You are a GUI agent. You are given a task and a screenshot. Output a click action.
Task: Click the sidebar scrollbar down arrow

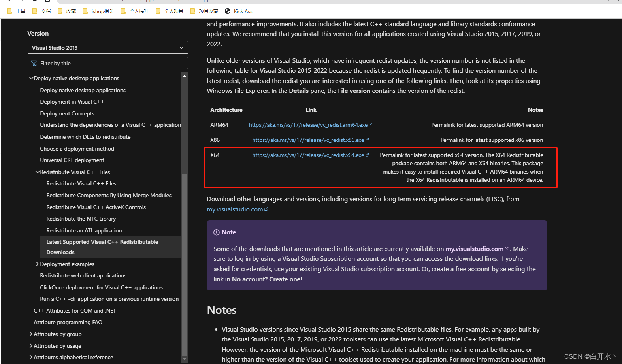pyautogui.click(x=185, y=359)
